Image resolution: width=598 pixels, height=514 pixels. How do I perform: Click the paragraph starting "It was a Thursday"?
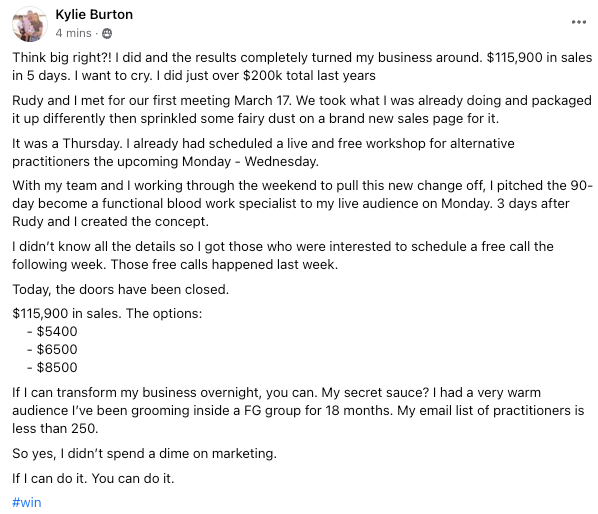pyautogui.click(x=263, y=153)
